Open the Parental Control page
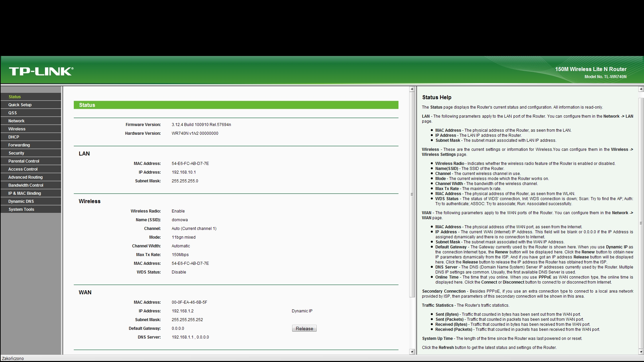The image size is (644, 362). click(24, 161)
